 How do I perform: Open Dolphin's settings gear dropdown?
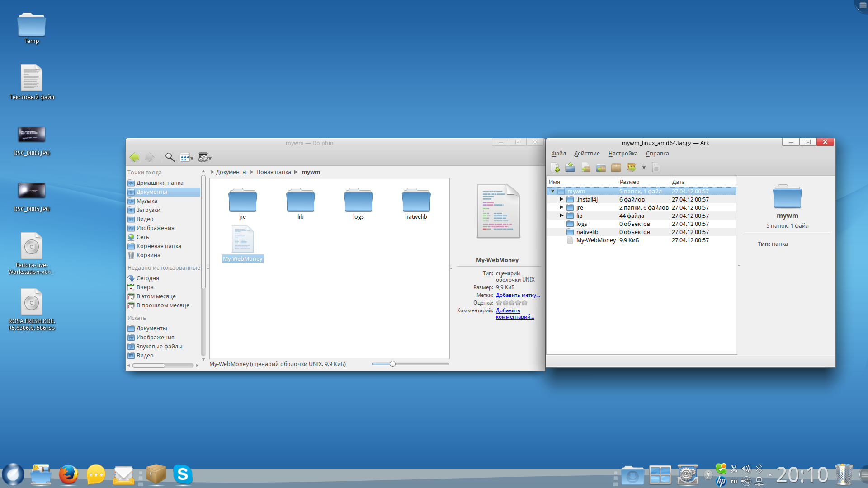[x=205, y=158]
